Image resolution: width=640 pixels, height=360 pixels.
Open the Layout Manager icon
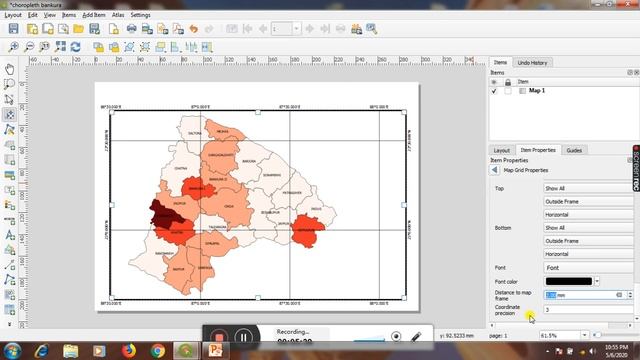pyautogui.click(x=63, y=29)
